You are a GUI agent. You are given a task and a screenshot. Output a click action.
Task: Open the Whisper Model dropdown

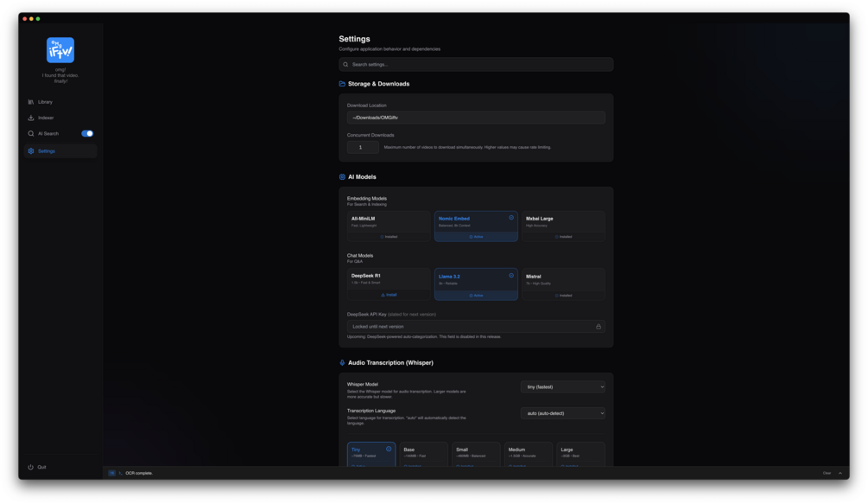(x=562, y=387)
